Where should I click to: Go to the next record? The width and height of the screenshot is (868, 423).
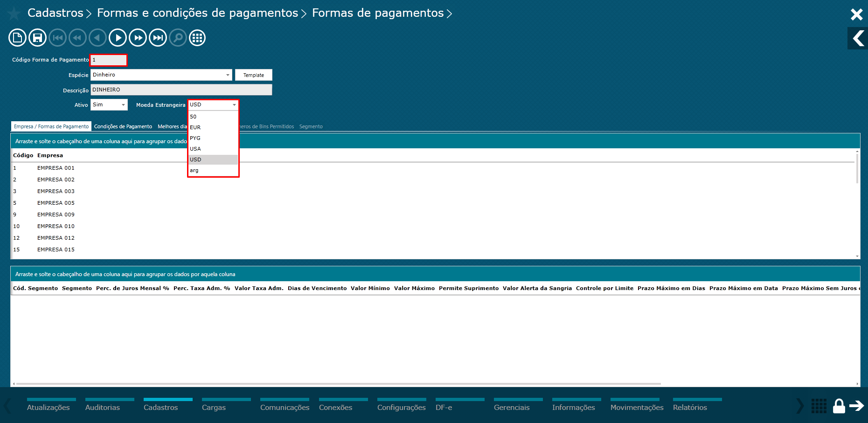118,38
